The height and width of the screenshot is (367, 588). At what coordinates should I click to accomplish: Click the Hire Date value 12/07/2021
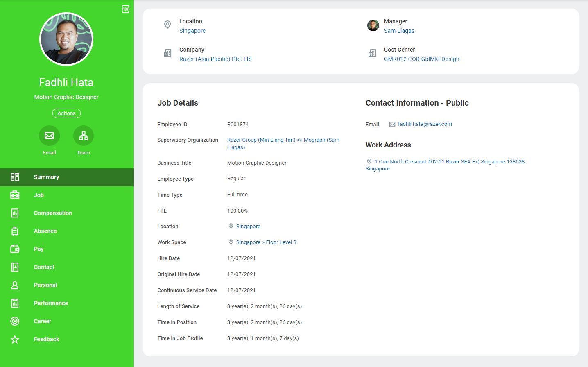(242, 258)
